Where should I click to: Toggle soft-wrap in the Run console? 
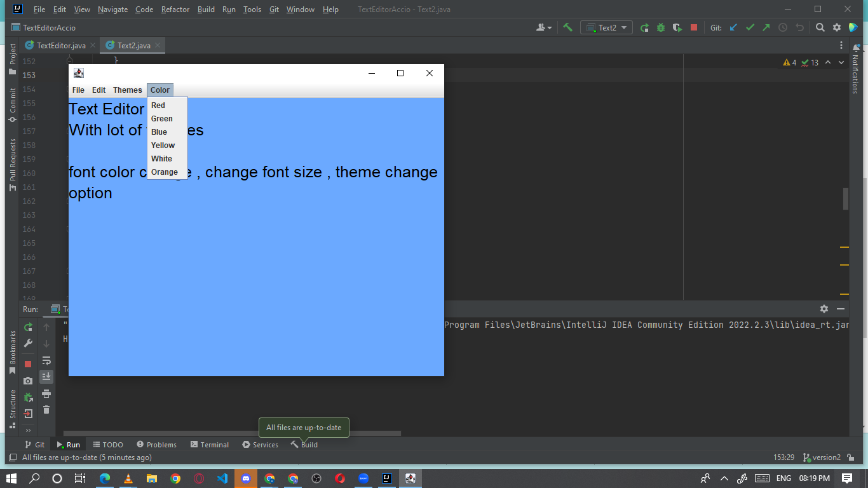point(46,359)
